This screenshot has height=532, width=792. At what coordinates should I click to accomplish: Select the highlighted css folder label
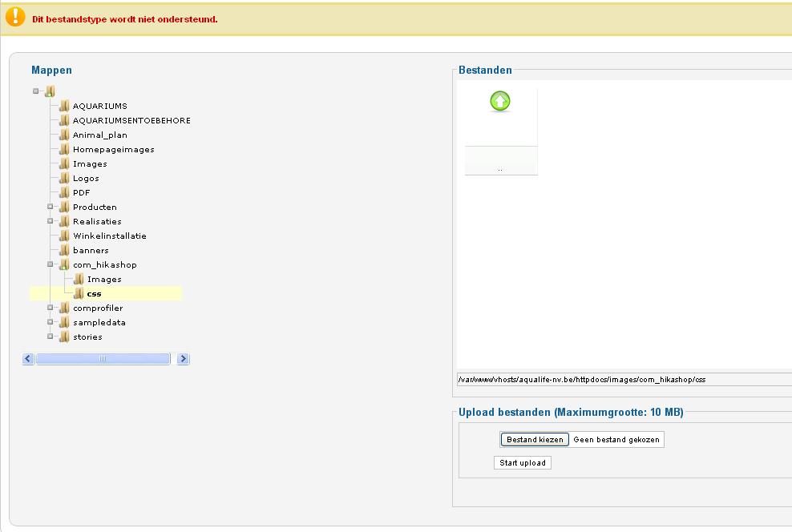pos(95,294)
